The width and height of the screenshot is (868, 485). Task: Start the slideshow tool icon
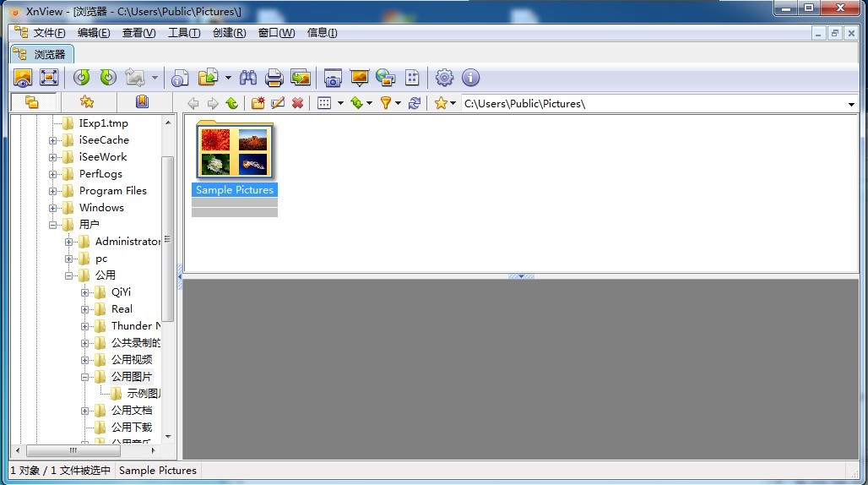(x=359, y=78)
